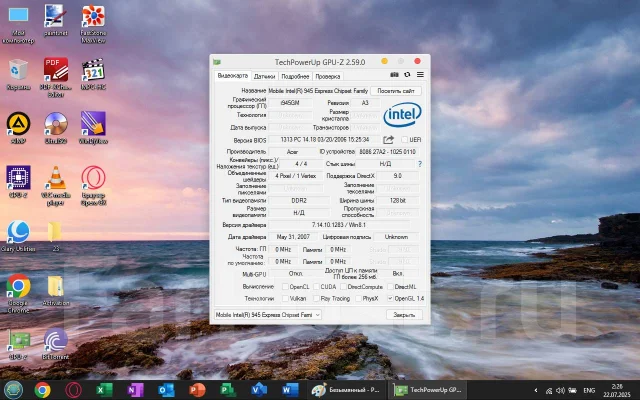Launch PDF-XChange Editor from the desktop
640x400 pixels.
[56, 78]
